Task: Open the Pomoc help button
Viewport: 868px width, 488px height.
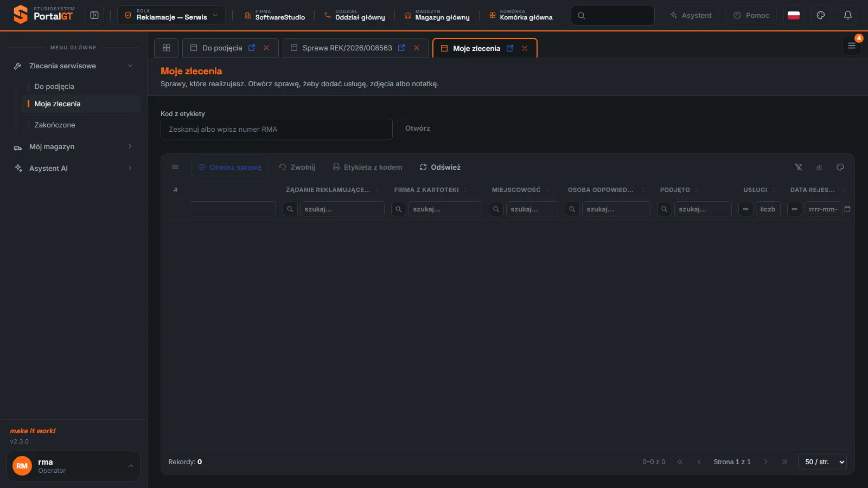Action: click(x=751, y=15)
